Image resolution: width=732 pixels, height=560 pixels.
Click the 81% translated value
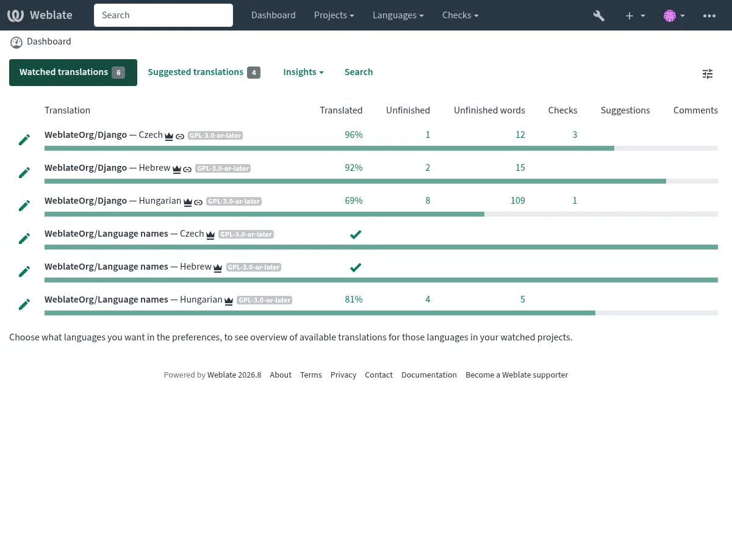(x=354, y=300)
